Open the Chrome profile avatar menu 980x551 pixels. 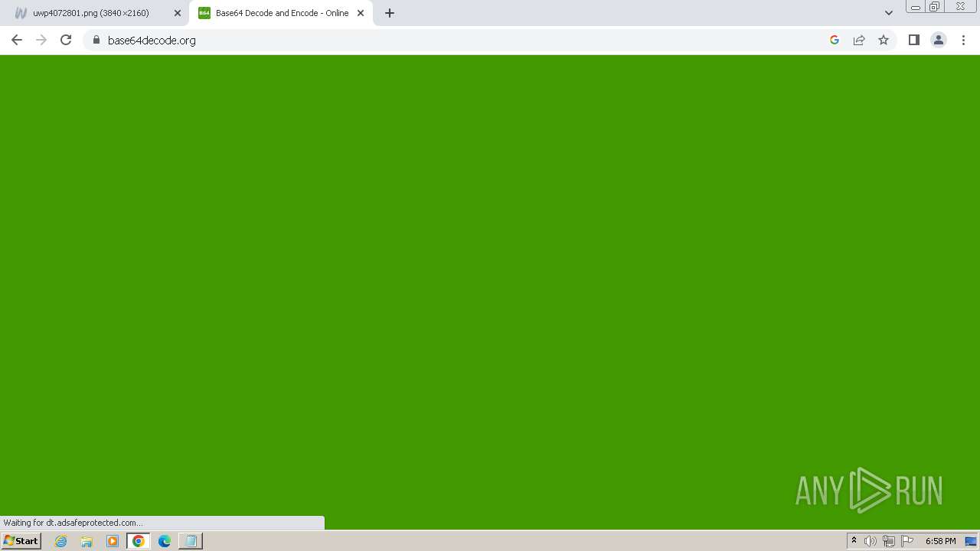938,40
